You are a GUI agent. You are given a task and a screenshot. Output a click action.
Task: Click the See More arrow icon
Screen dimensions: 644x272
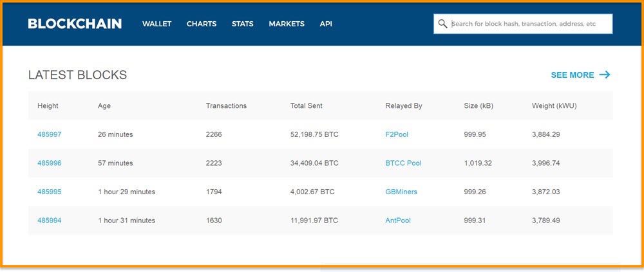[x=605, y=75]
